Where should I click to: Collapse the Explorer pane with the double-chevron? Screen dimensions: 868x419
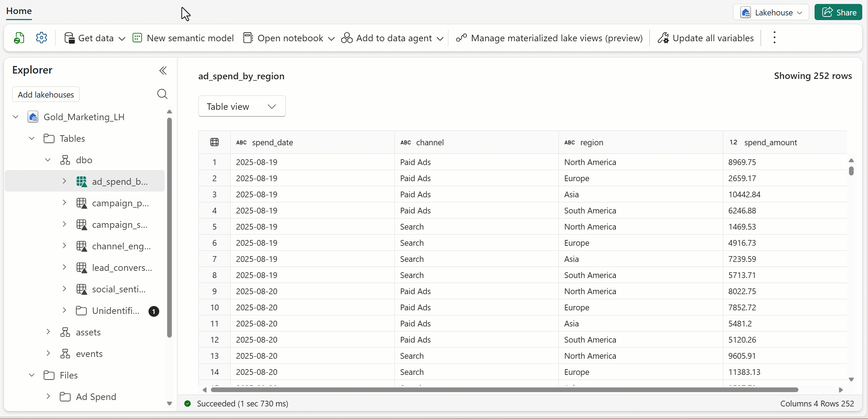163,70
